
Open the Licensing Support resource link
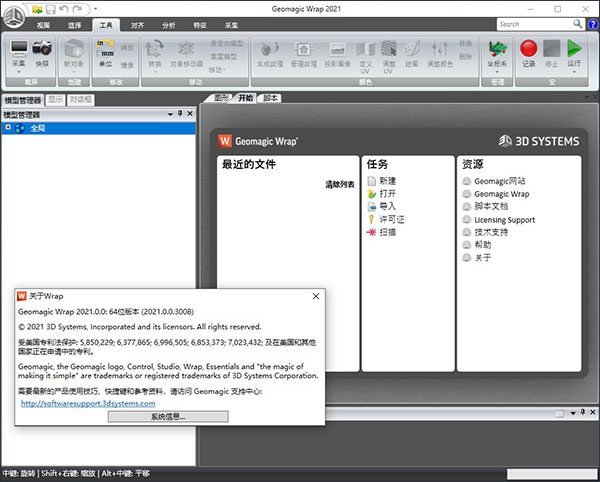(x=503, y=220)
